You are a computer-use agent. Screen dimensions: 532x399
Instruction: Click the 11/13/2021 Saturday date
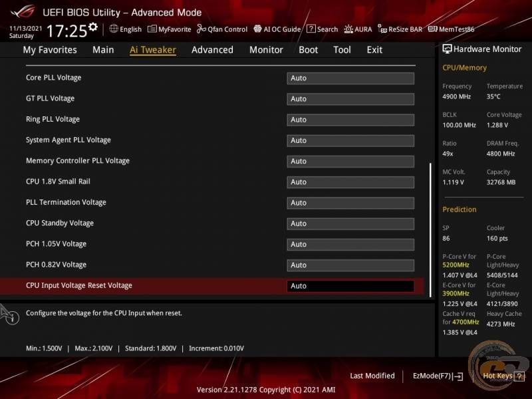[x=25, y=32]
